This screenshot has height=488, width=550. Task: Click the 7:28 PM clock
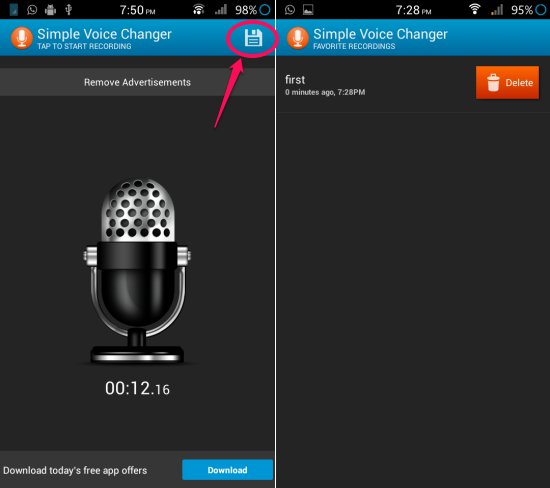[414, 10]
